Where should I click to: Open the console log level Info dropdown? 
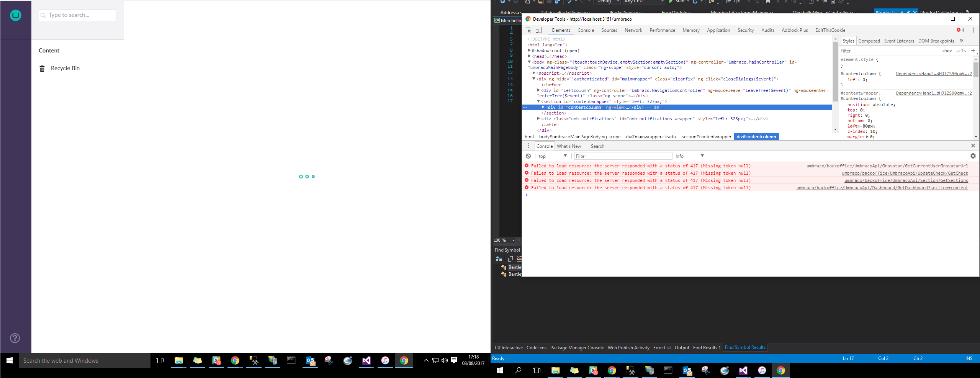pos(689,156)
